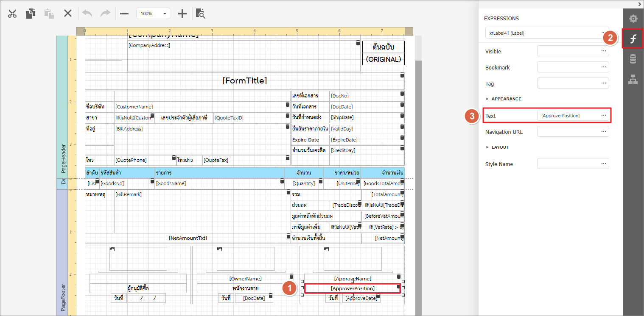Expand the APPEARANCE section
The width and height of the screenshot is (644, 316).
506,99
